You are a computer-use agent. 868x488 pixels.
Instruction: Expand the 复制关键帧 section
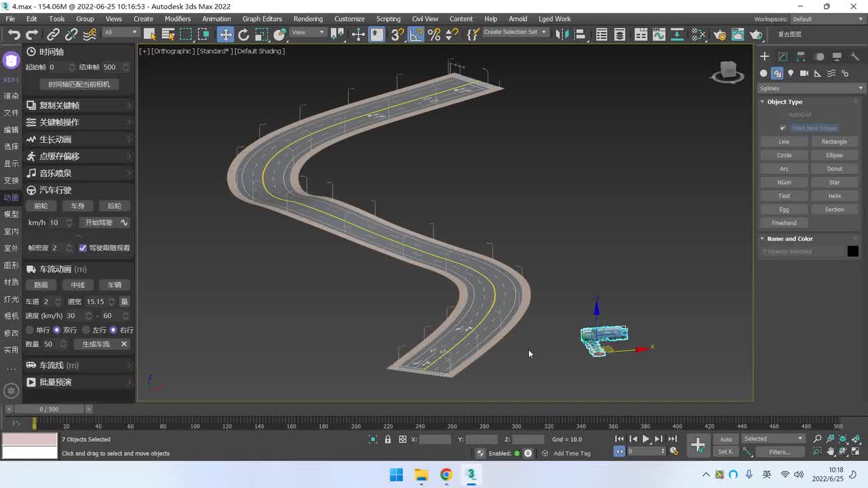pos(79,105)
